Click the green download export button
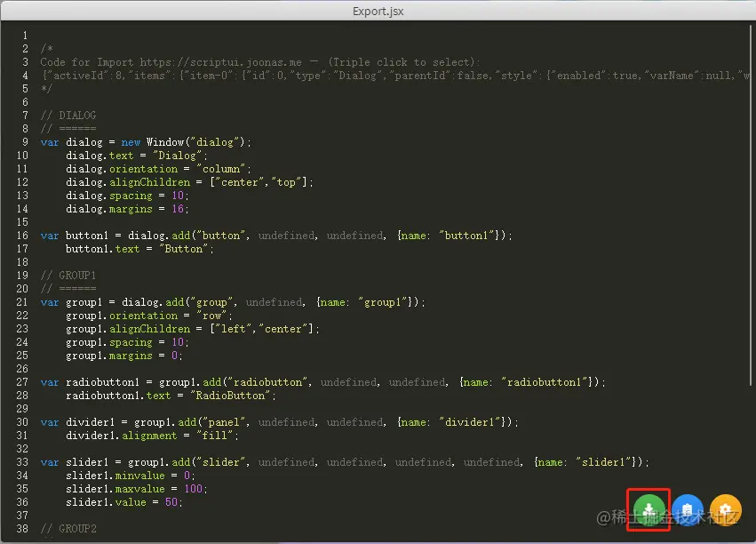The height and width of the screenshot is (544, 756). coord(649,509)
